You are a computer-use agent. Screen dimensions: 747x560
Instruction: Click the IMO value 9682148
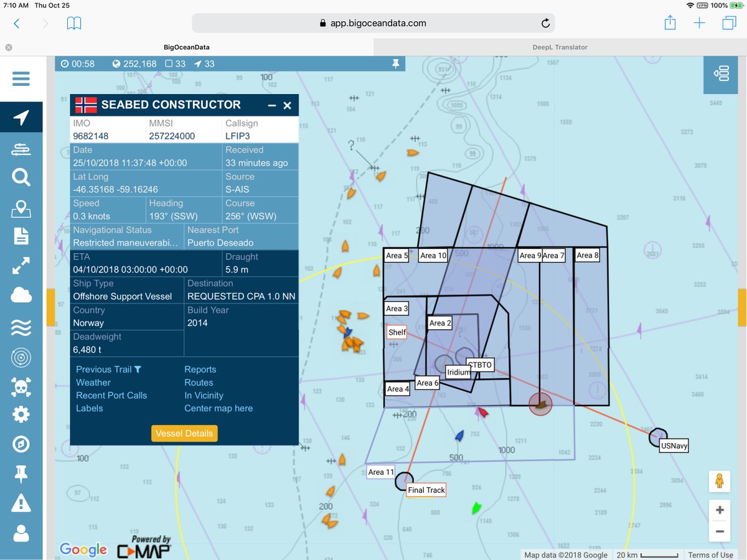(x=91, y=136)
